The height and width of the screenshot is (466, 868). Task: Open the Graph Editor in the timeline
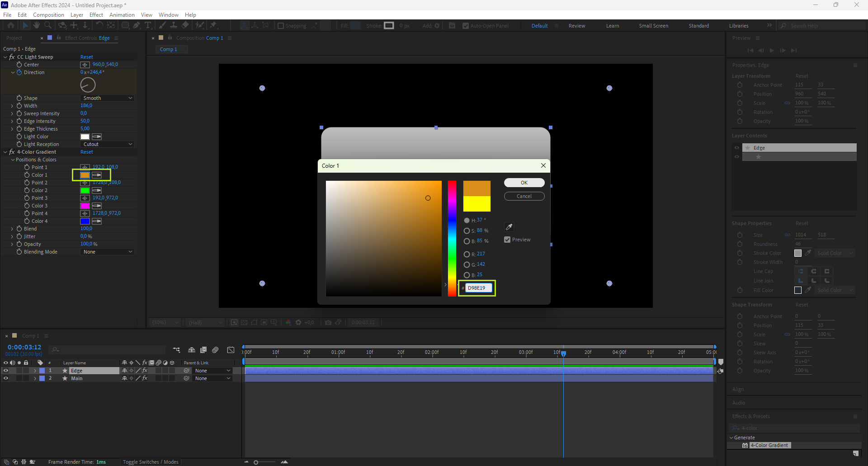(231, 350)
